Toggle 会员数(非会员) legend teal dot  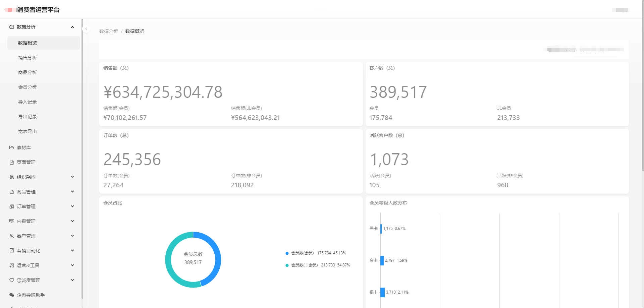point(287,265)
